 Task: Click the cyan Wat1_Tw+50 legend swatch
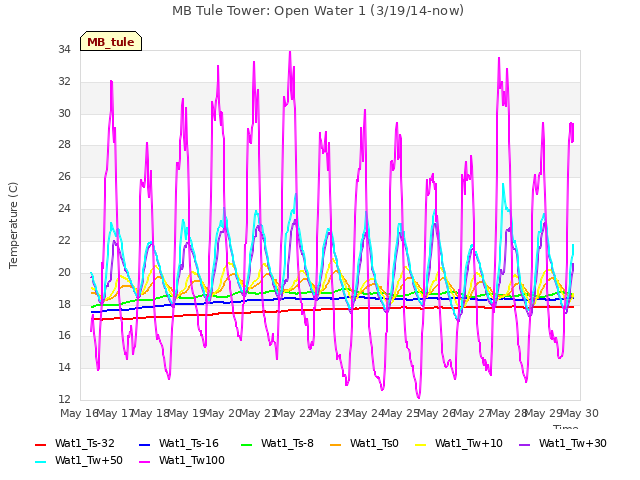tap(41, 462)
